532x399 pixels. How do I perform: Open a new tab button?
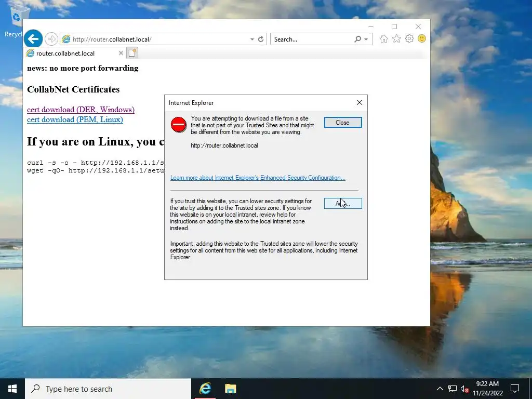pos(132,53)
